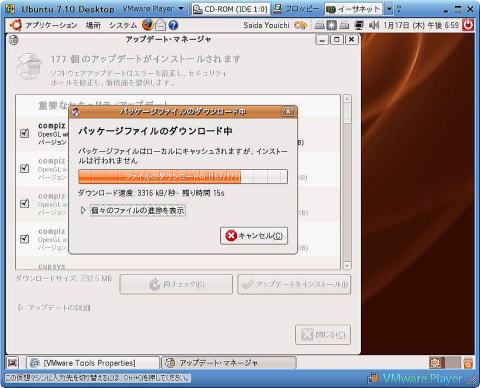Click the 再チェック button
The height and width of the screenshot is (388, 480).
[x=176, y=284]
